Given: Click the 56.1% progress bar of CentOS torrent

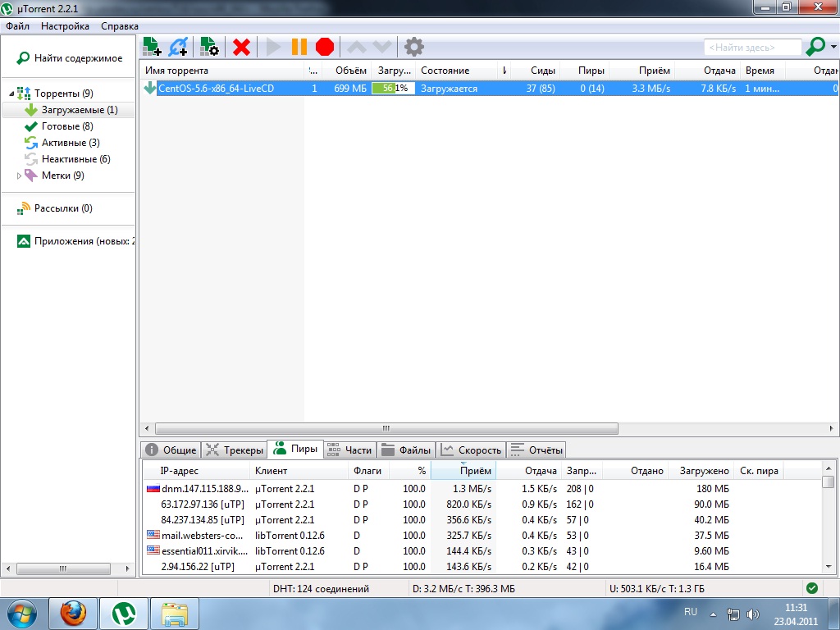Looking at the screenshot, I should point(393,89).
